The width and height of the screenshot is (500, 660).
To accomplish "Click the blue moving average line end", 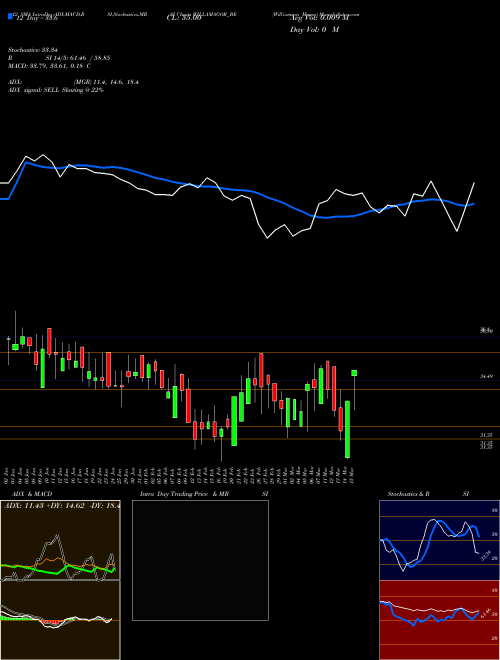I will tap(473, 204).
